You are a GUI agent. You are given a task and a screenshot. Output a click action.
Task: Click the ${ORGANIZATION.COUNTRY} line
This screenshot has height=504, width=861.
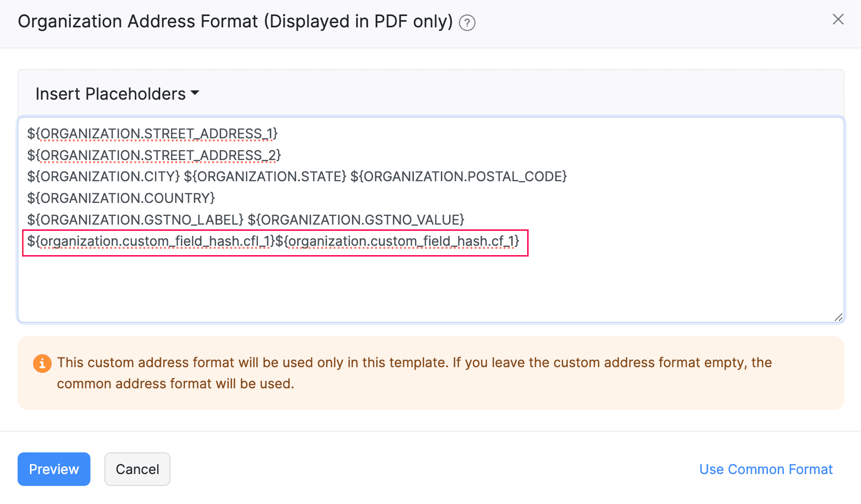[x=121, y=198]
